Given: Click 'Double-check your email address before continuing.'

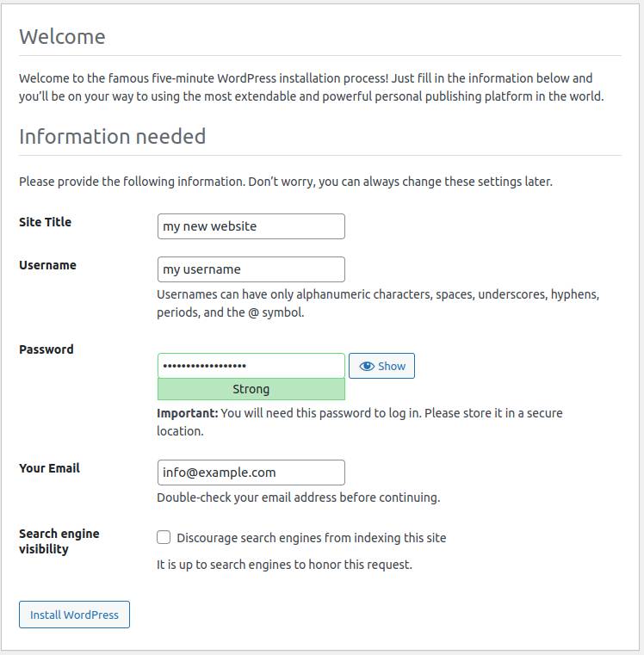Looking at the screenshot, I should point(299,497).
